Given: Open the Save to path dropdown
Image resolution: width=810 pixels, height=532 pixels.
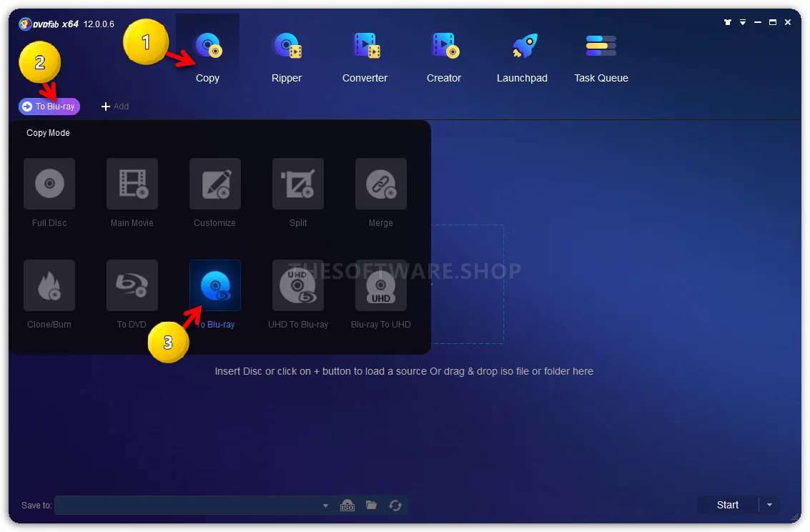Looking at the screenshot, I should tap(325, 506).
